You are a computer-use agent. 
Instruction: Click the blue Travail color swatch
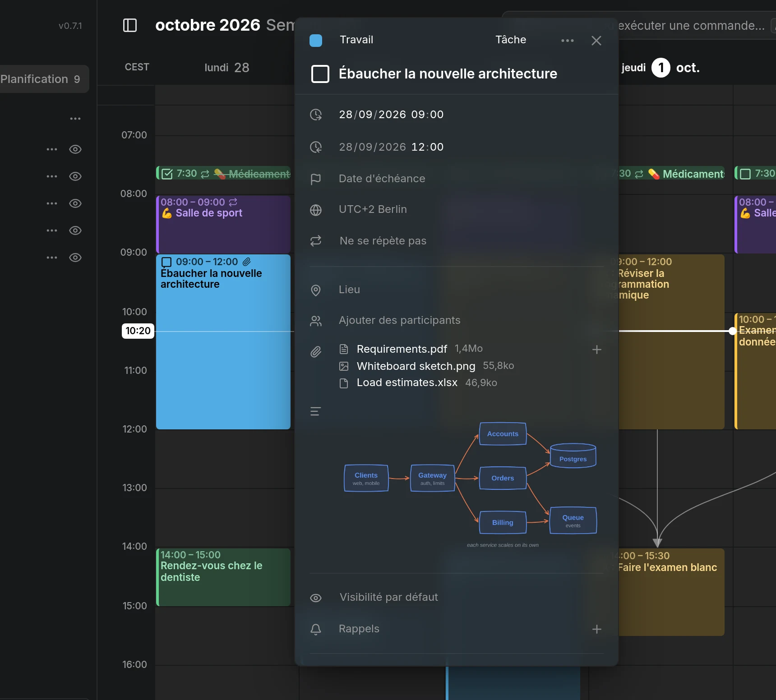[316, 41]
